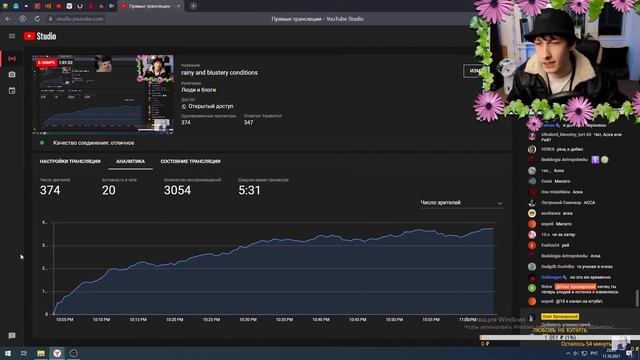This screenshot has width=640, height=360.
Task: Select the live Stream icon in sidebar
Action: pyautogui.click(x=12, y=59)
